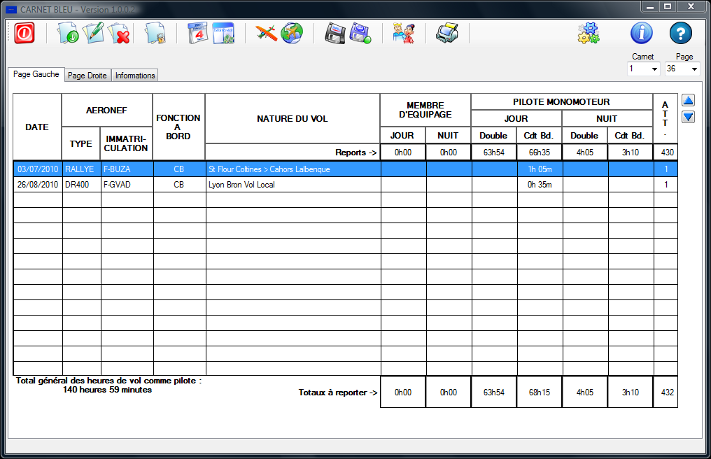Click the Reports value 63h54 for Jour Double
Image resolution: width=711 pixels, height=459 pixels.
click(x=494, y=152)
